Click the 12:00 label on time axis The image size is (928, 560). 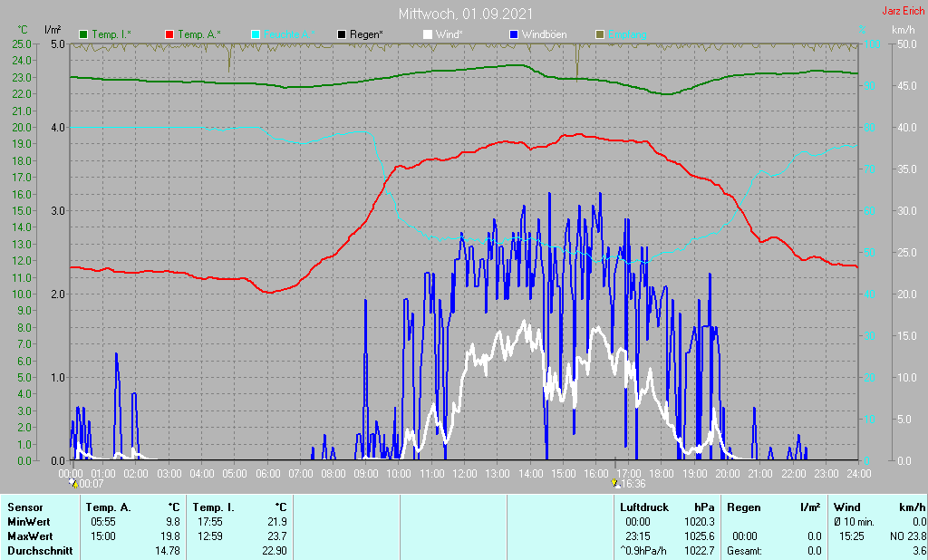[464, 473]
